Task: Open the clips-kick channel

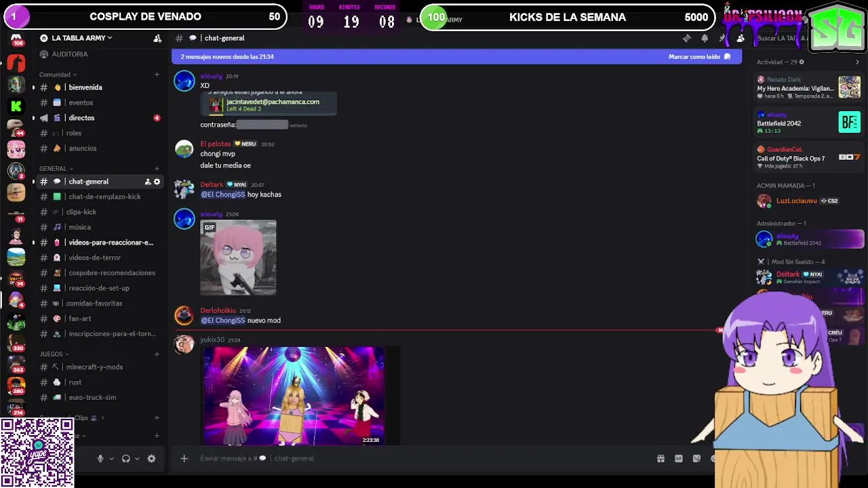Action: click(x=99, y=212)
